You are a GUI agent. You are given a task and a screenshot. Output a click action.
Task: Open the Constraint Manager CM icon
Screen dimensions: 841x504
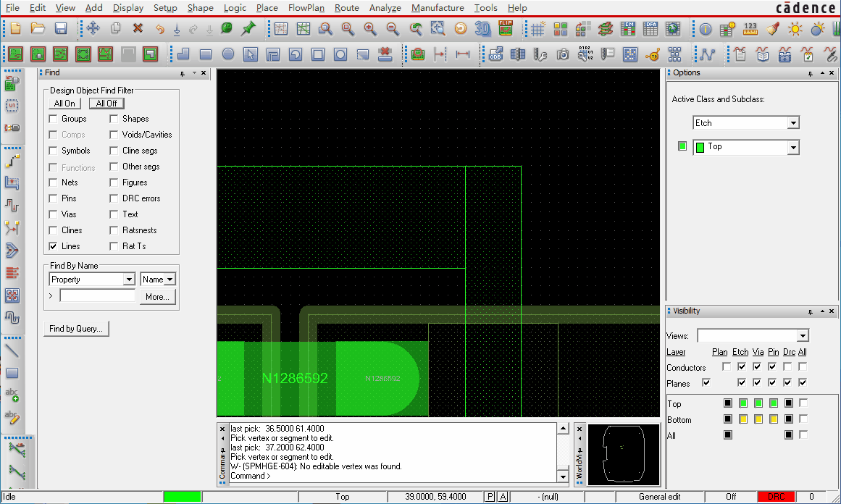628,28
